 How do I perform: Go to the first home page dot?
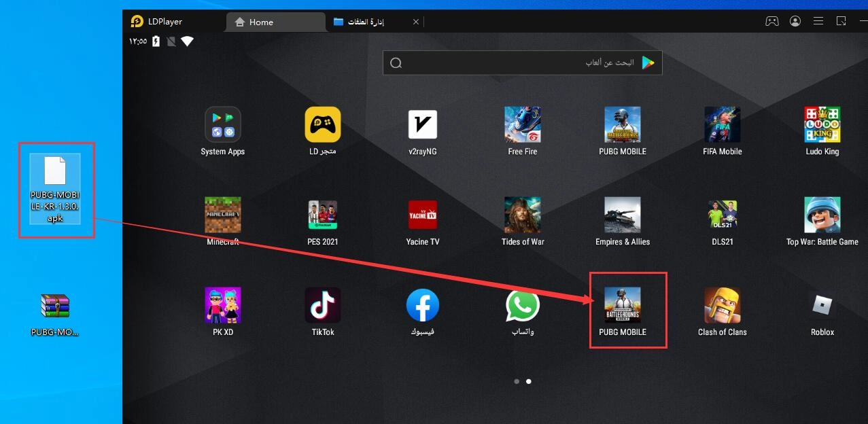pos(517,381)
